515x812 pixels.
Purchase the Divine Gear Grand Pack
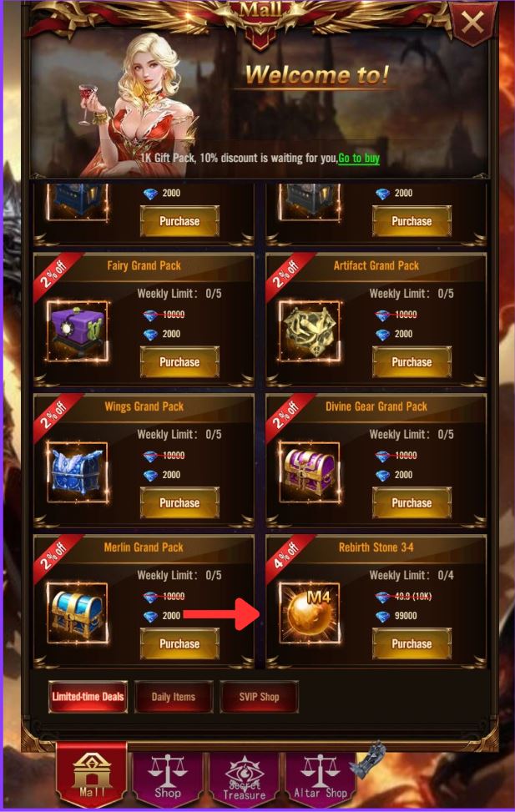point(411,503)
